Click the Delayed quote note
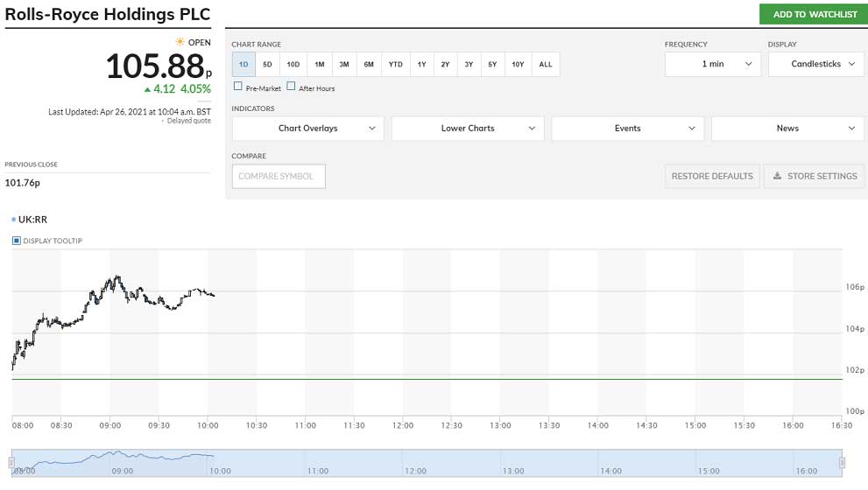This screenshot has height=490, width=868. pyautogui.click(x=189, y=121)
